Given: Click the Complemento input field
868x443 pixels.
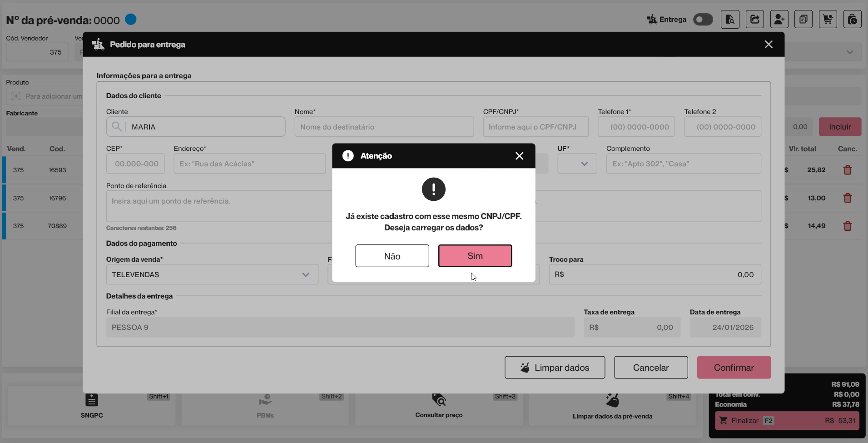Looking at the screenshot, I should pyautogui.click(x=684, y=164).
